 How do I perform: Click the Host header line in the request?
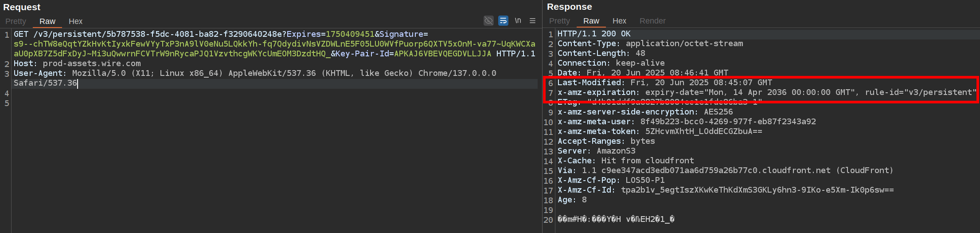pos(77,63)
